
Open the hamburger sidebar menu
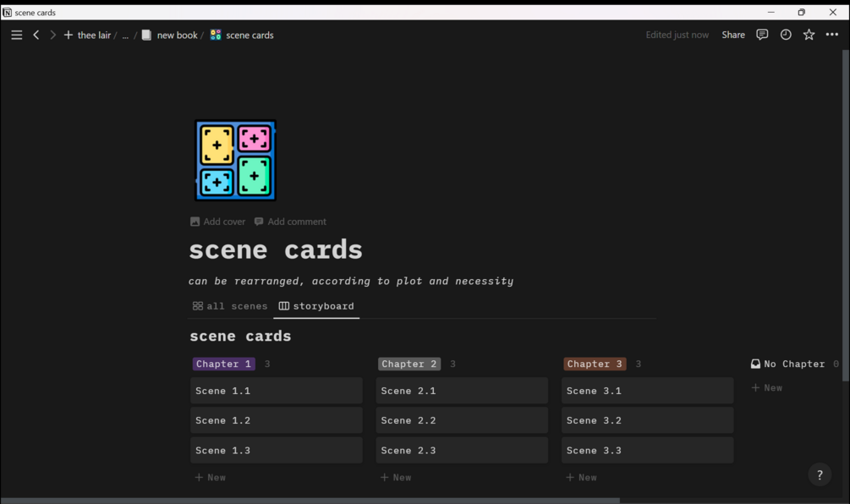(x=17, y=36)
